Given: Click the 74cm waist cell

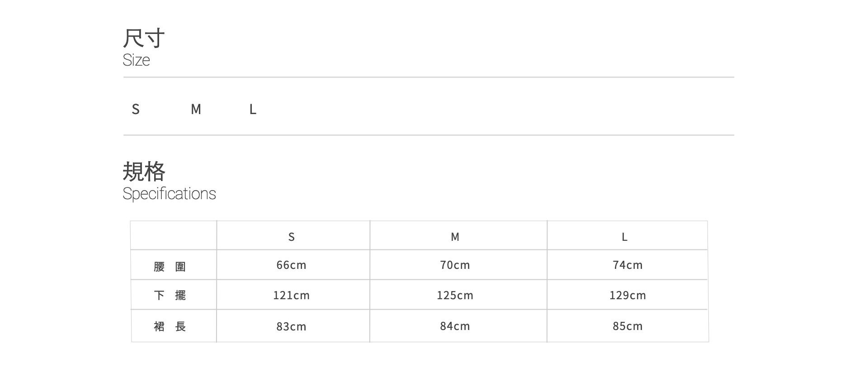Looking at the screenshot, I should pos(627,265).
